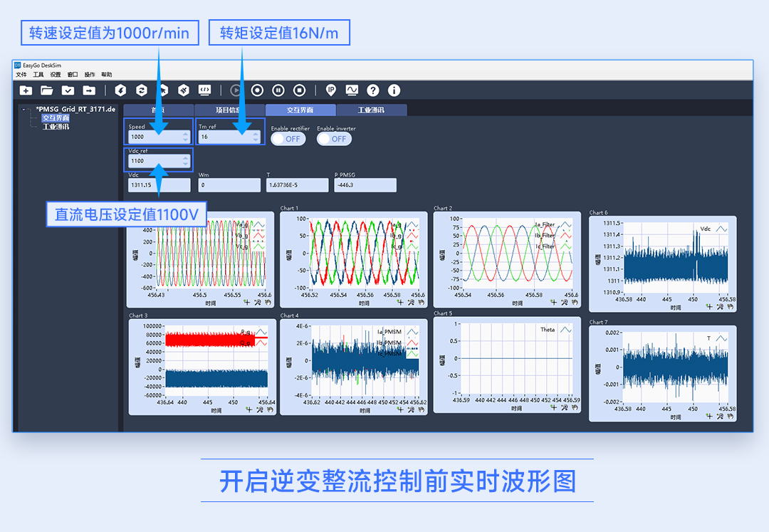Select the pan hand tool in Chart 3
Viewport: 769px width, 532px height.
270,410
